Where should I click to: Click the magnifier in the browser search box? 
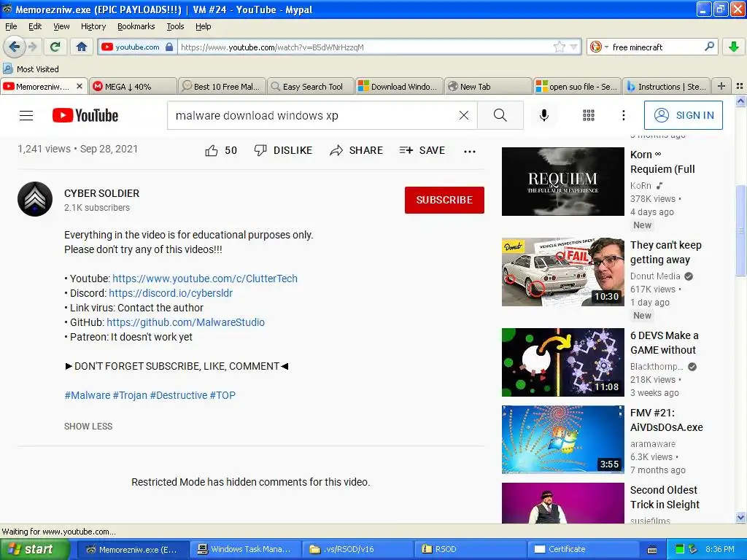pos(709,47)
